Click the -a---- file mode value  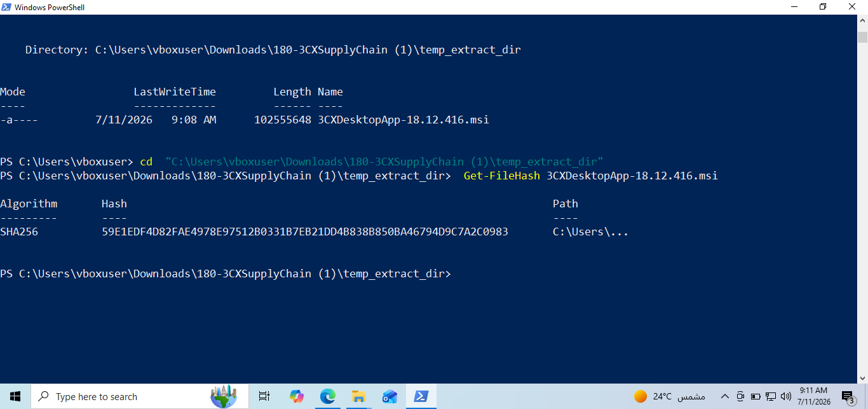tap(19, 120)
